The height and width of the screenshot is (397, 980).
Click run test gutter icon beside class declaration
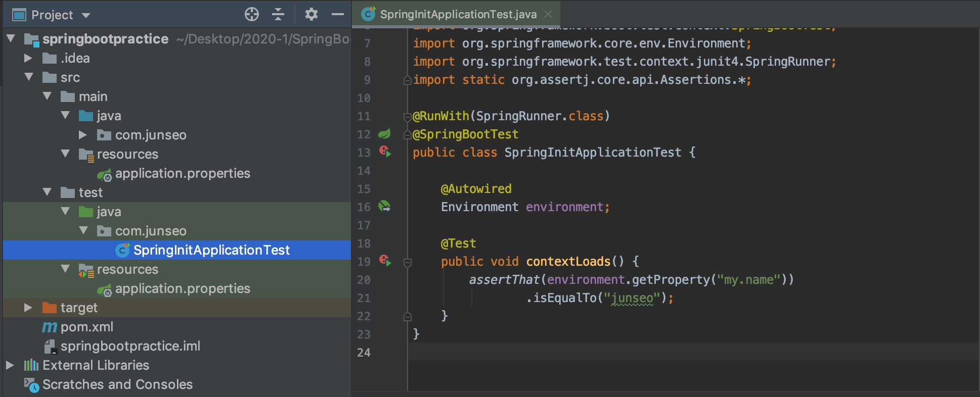click(x=385, y=152)
